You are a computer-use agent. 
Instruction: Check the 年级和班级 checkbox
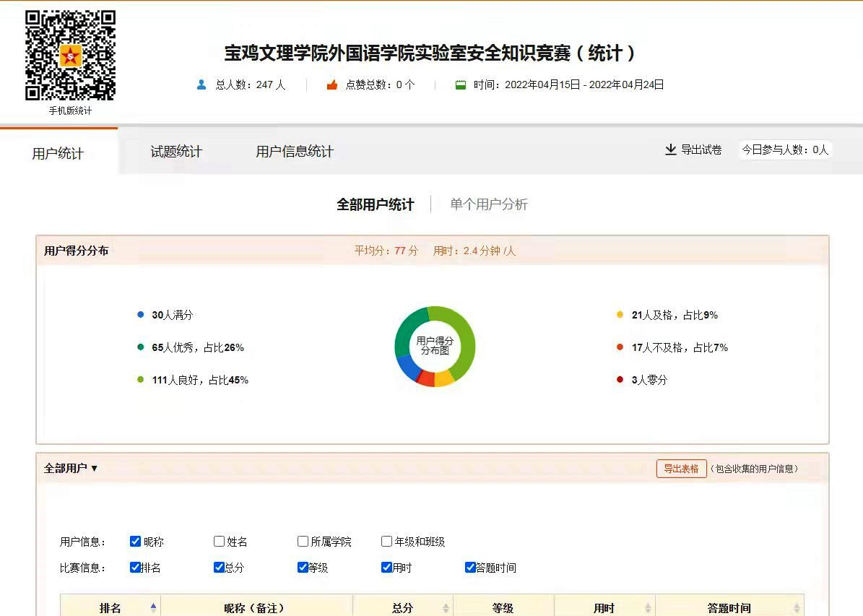tap(387, 542)
